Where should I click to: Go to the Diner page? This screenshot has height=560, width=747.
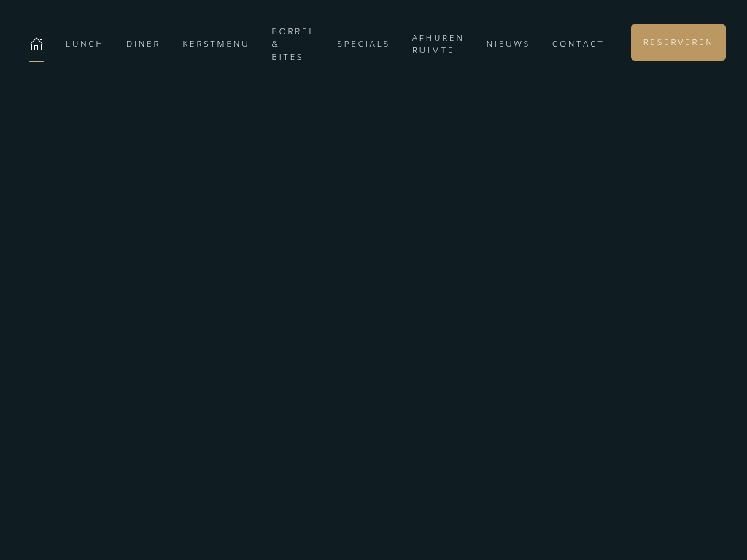point(143,44)
